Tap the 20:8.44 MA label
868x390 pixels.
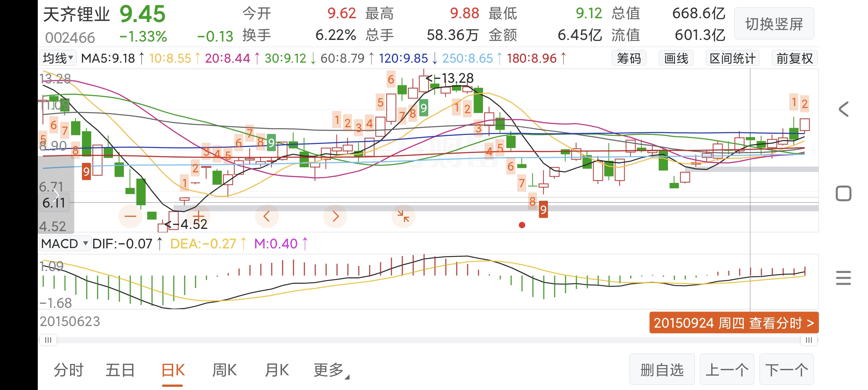[x=232, y=59]
